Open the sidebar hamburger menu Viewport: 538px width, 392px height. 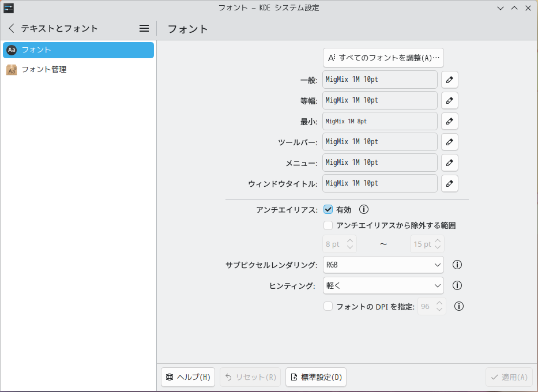144,28
